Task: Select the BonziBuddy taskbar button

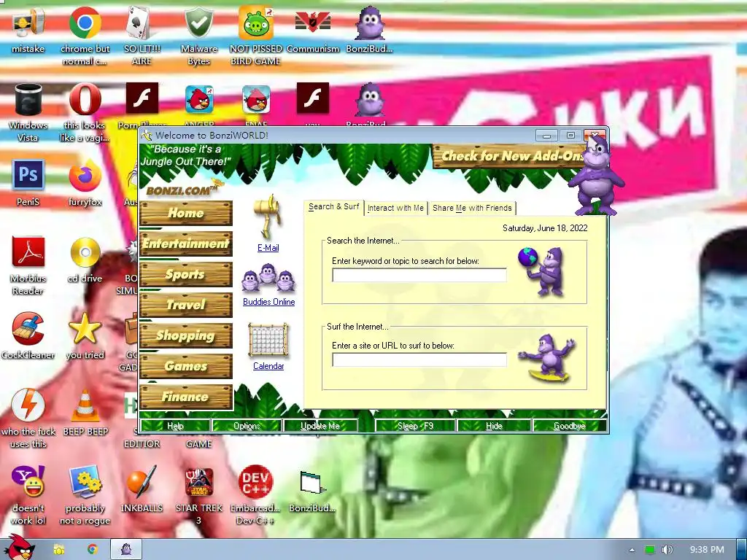Action: [x=126, y=549]
